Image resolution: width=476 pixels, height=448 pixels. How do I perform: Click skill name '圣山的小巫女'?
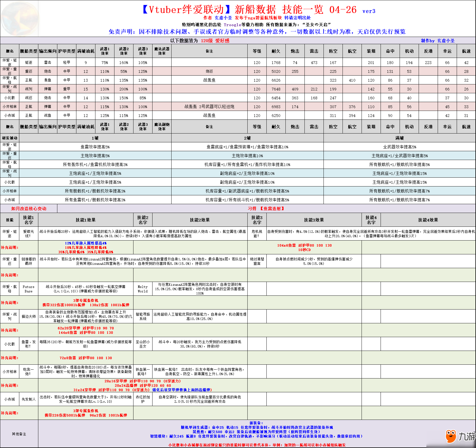(x=143, y=344)
